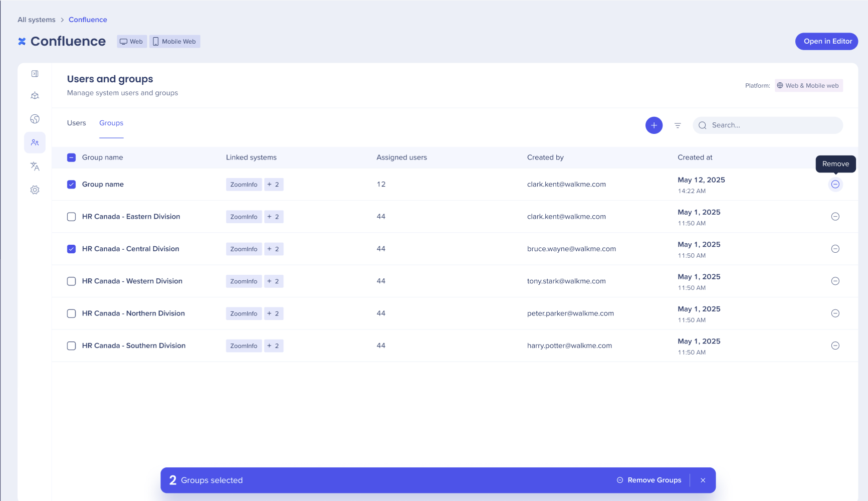
Task: Click the Search input field
Action: (772, 125)
